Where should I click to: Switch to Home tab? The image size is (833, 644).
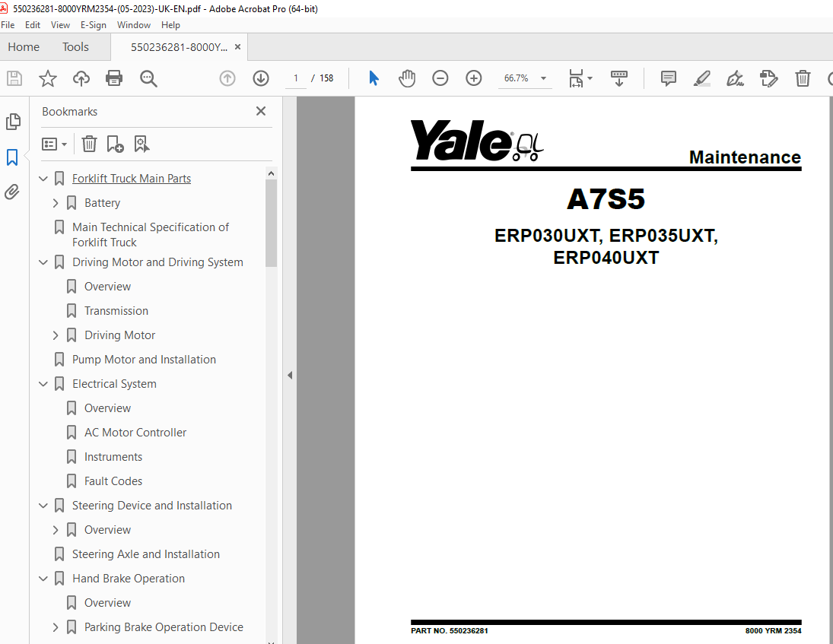24,47
